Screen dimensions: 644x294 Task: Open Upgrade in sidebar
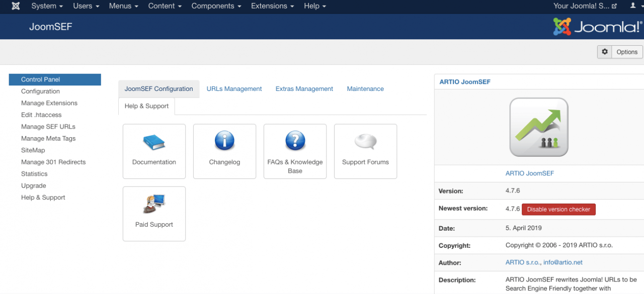click(33, 186)
